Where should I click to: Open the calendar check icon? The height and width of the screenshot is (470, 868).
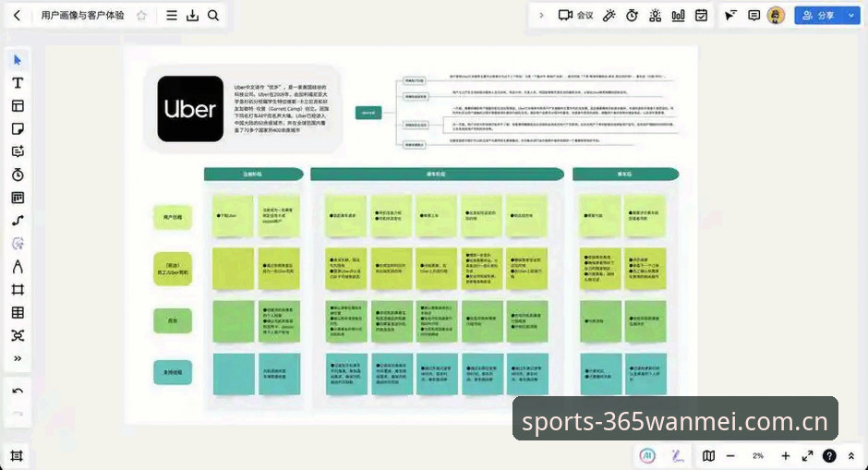702,16
